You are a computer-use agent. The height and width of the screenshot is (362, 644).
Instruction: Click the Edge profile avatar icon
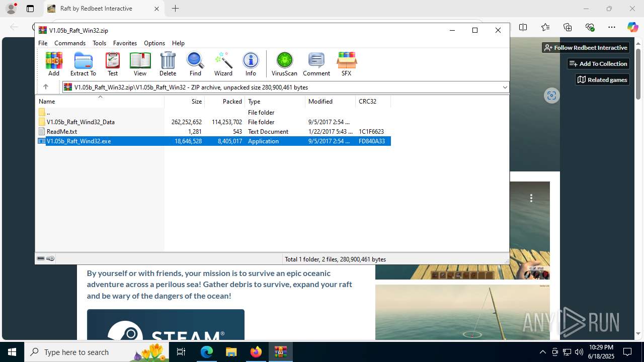(x=11, y=8)
